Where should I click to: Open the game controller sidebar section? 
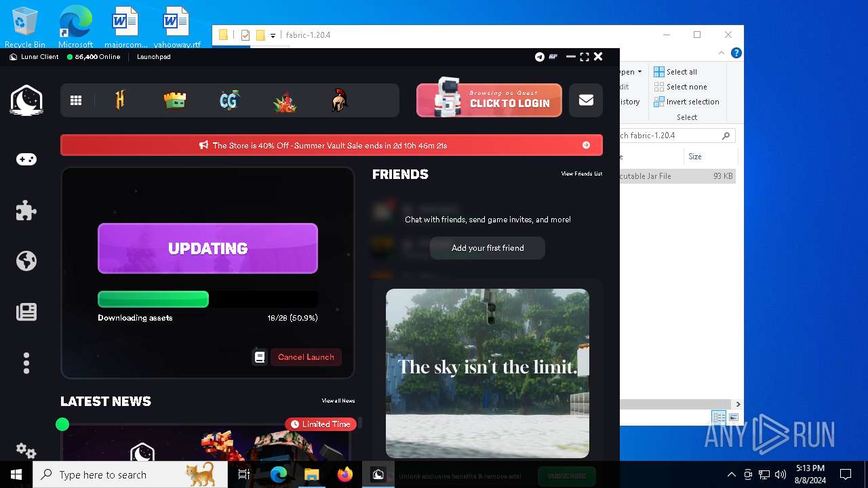point(26,159)
